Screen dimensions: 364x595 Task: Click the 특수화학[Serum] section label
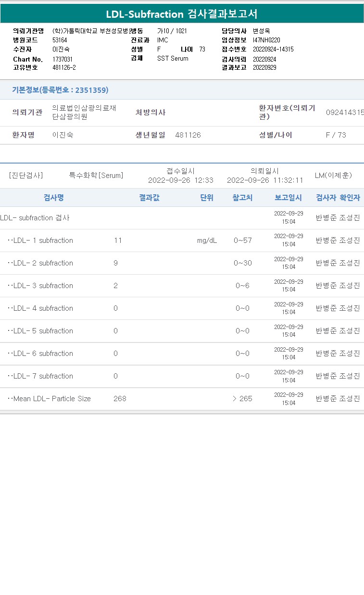tap(96, 176)
